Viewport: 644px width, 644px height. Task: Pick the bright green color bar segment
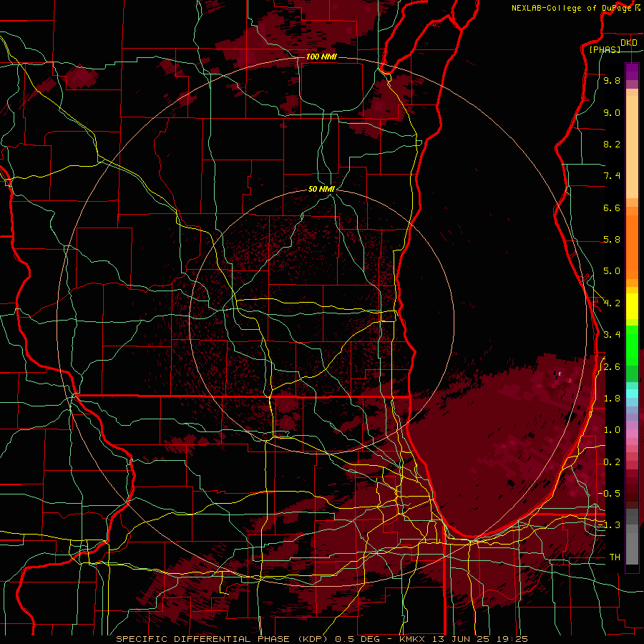[x=632, y=344]
